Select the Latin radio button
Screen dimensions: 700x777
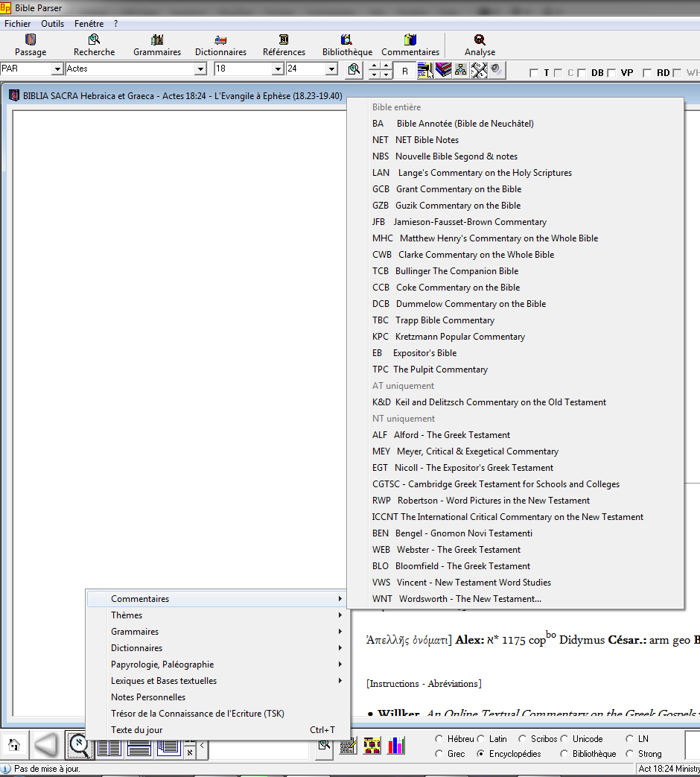tap(480, 739)
